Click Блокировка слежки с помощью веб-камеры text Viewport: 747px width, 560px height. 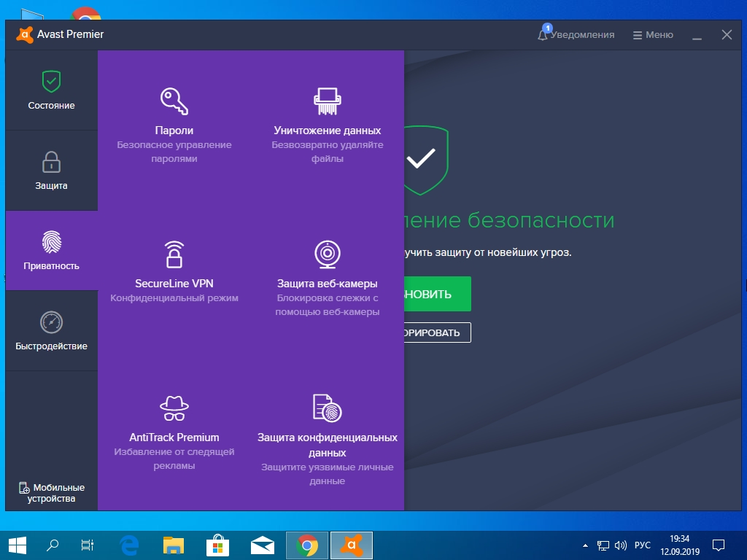[x=328, y=305]
